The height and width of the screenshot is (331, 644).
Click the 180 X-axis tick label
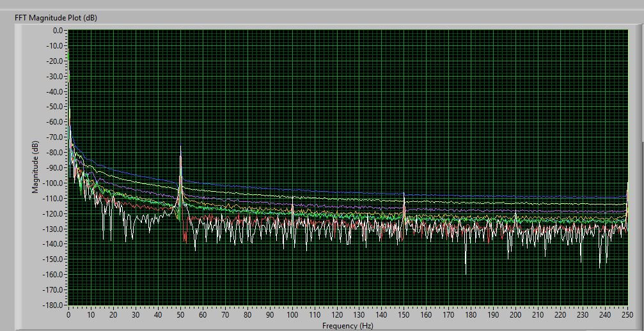(x=471, y=314)
